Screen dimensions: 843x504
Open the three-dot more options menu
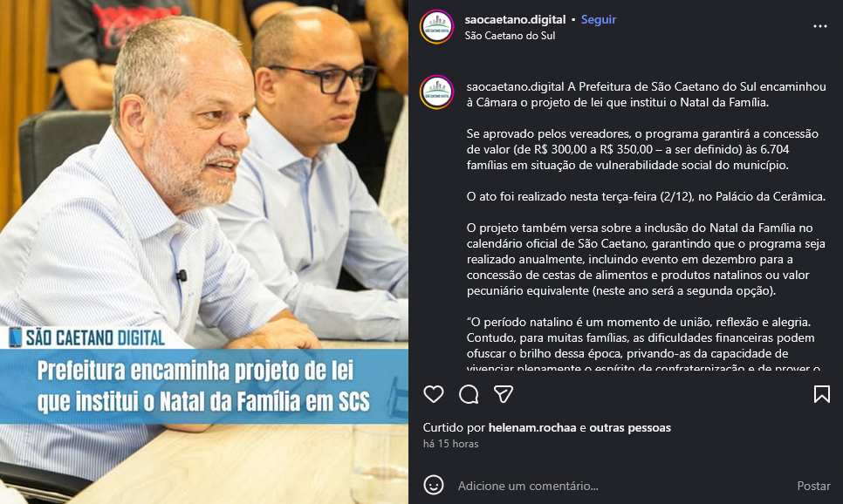[820, 26]
